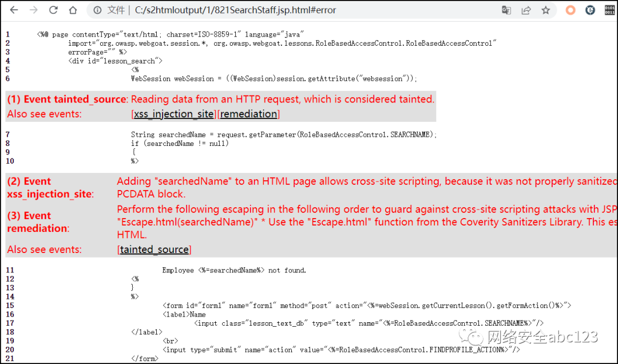Open the dark round extension icon
The width and height of the screenshot is (618, 364).
pos(590,10)
